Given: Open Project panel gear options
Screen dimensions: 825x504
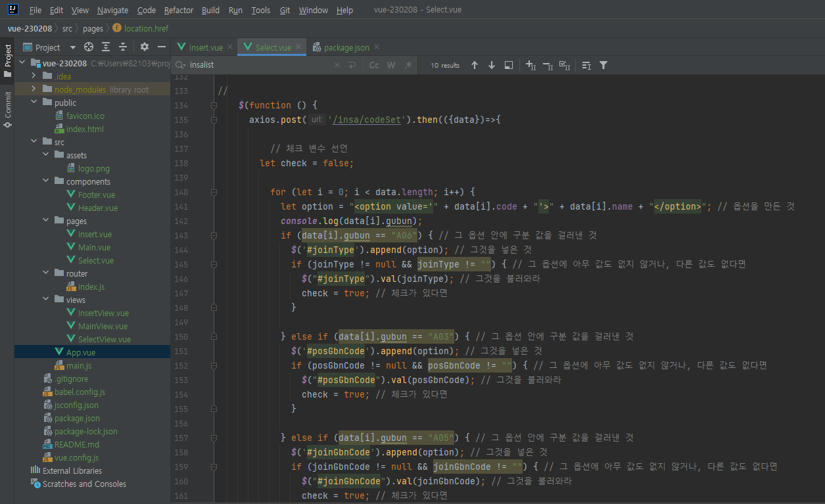Looking at the screenshot, I should click(x=145, y=47).
